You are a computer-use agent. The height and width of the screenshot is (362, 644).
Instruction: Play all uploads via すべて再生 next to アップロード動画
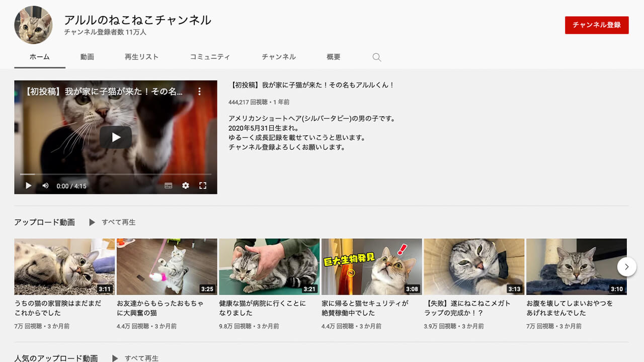point(113,222)
